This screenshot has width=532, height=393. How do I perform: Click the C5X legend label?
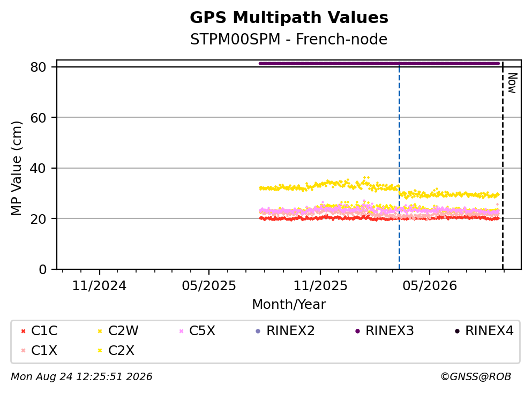click(202, 330)
